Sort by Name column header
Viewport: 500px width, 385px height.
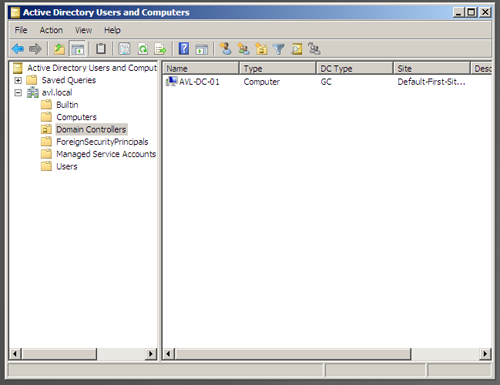pos(201,68)
